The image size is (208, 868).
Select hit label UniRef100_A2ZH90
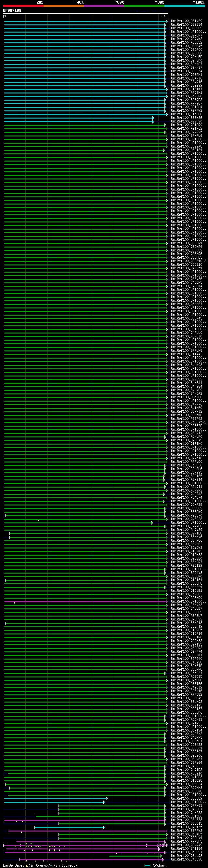[187, 121]
